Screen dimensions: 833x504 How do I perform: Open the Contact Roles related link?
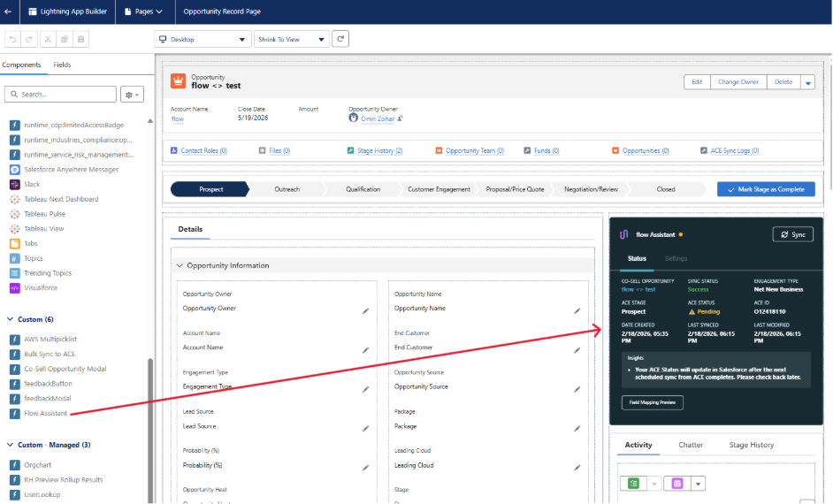[x=203, y=151]
